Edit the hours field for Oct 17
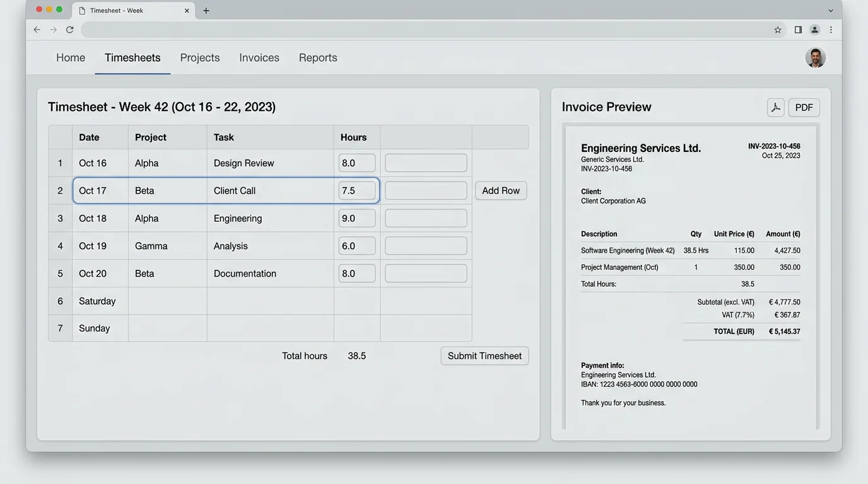The width and height of the screenshot is (868, 484). point(357,190)
